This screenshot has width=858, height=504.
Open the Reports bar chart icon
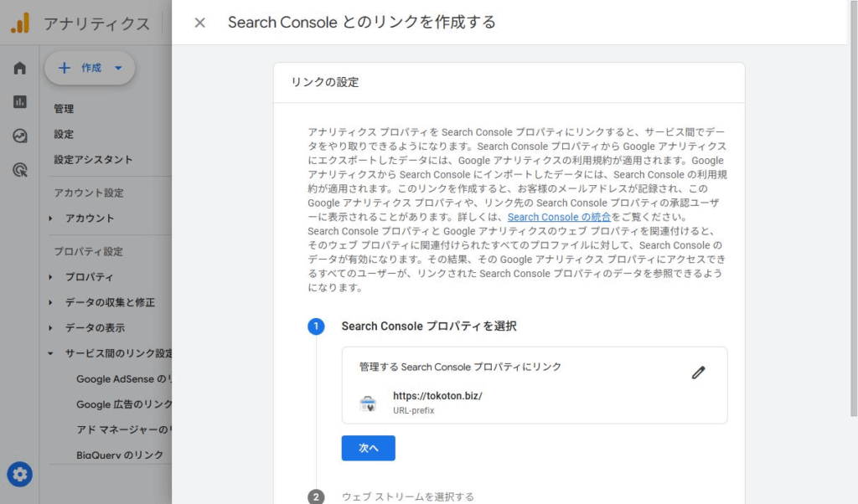point(19,101)
